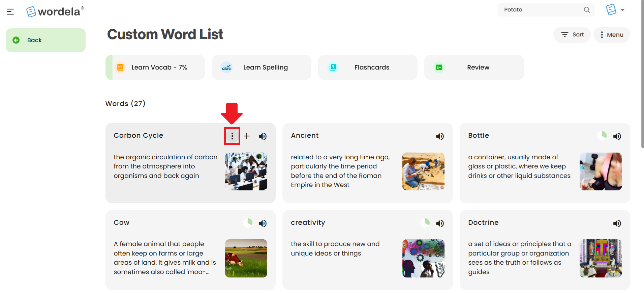Expand the profile dropdown arrow
Screen dimensions: 644x293
(623, 10)
